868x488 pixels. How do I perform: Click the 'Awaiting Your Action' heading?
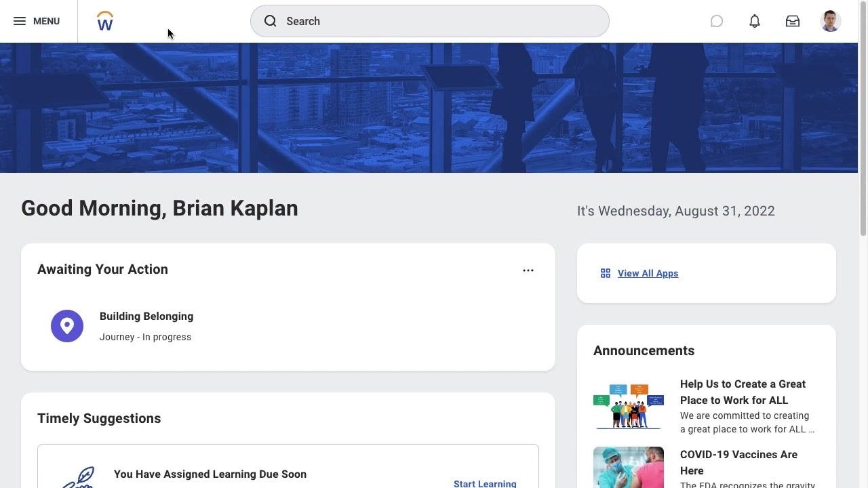[102, 269]
